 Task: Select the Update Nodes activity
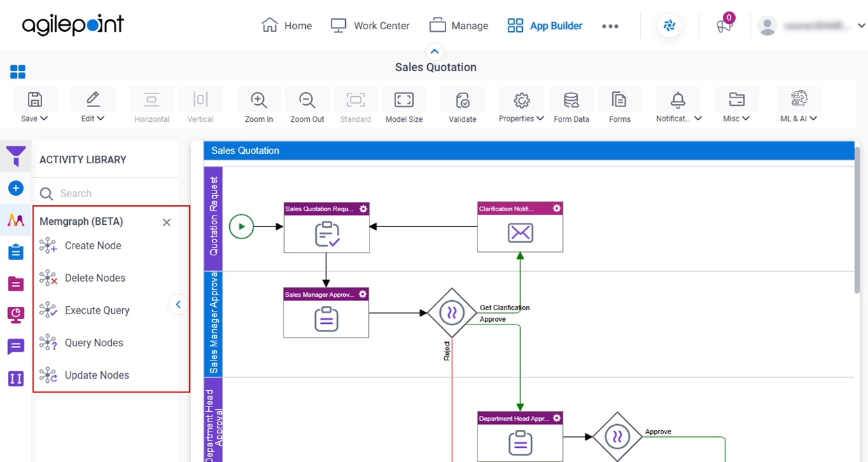[96, 375]
